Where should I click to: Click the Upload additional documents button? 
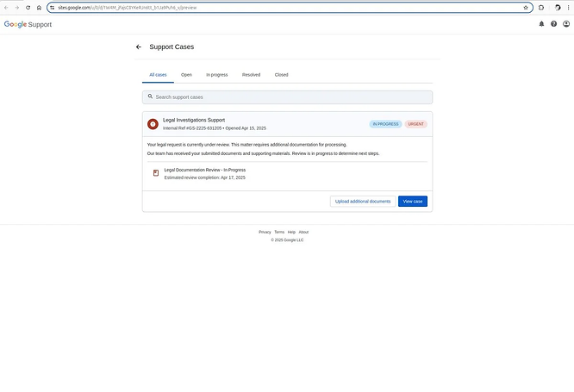click(x=362, y=202)
